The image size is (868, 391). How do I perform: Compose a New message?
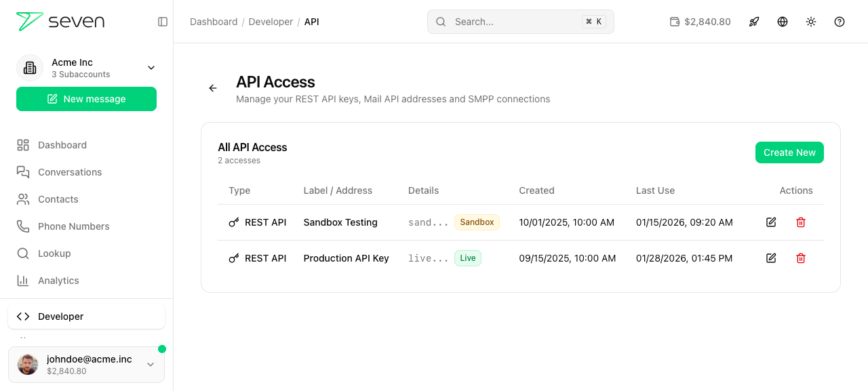tap(86, 99)
